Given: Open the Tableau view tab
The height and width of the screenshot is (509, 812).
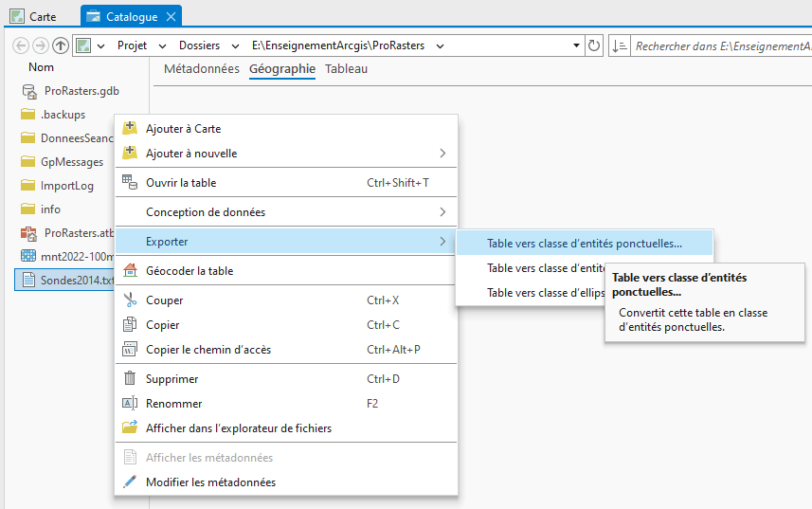Looking at the screenshot, I should pyautogui.click(x=346, y=69).
